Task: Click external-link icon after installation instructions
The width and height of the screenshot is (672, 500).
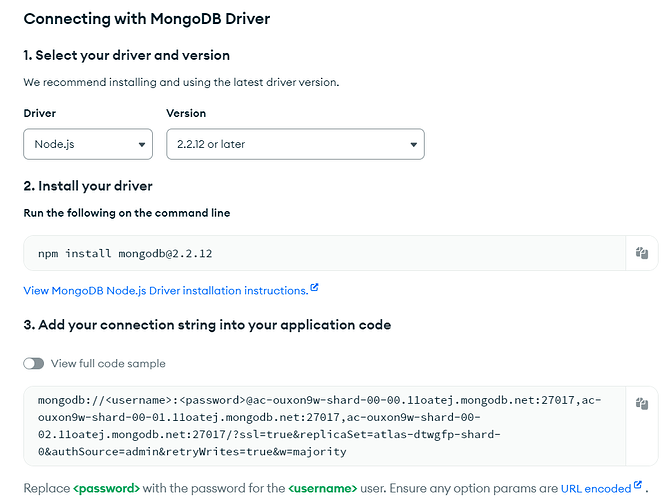Action: pyautogui.click(x=314, y=289)
